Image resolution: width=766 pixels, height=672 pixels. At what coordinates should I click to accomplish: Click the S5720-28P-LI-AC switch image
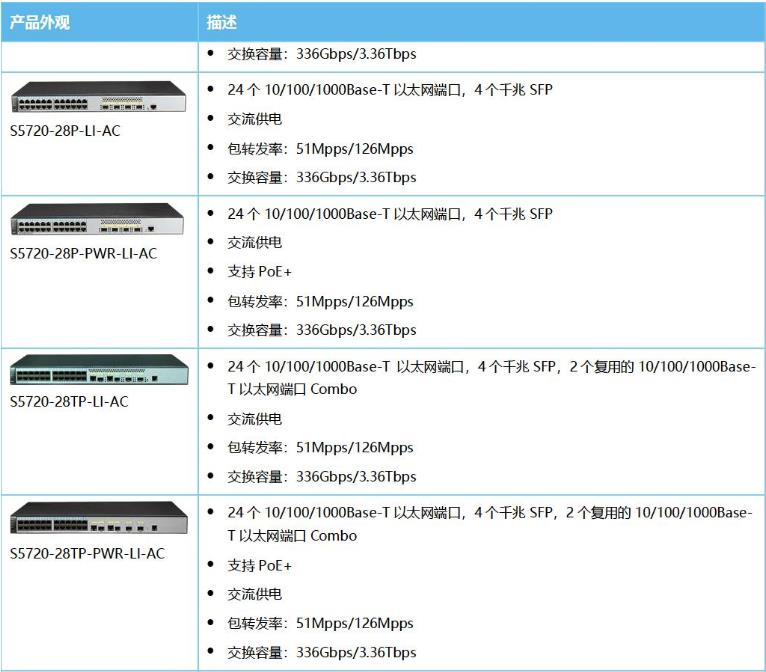point(98,97)
